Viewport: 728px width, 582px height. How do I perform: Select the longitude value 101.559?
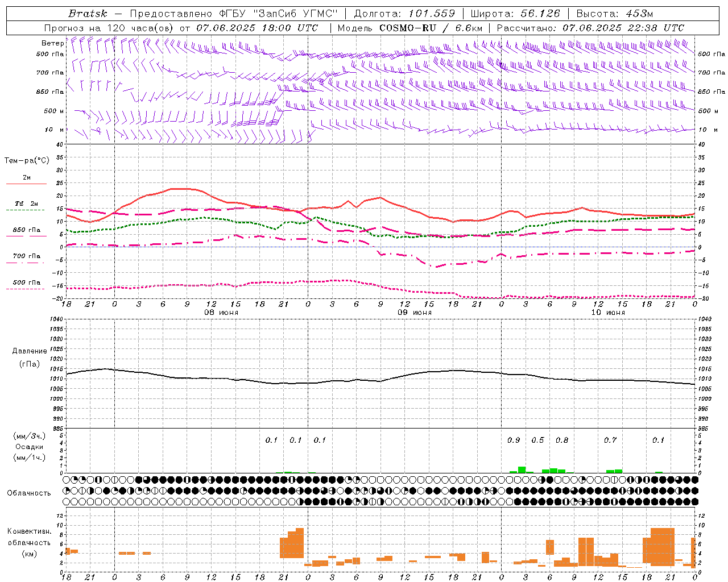pyautogui.click(x=432, y=14)
